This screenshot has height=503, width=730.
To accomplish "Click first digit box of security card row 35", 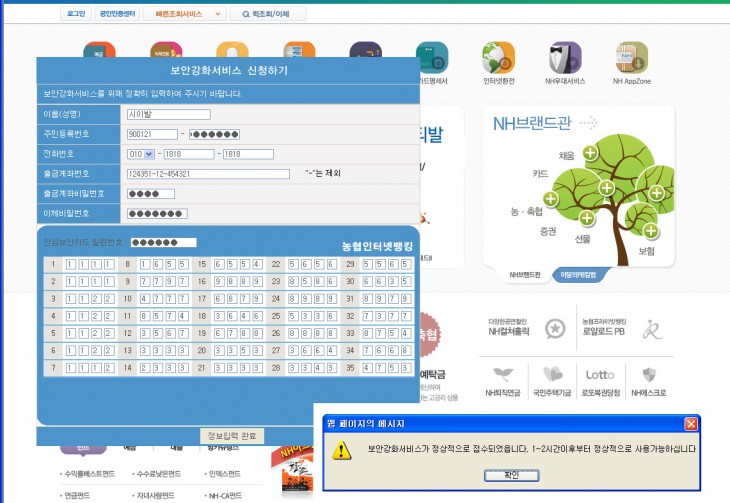I will (367, 368).
